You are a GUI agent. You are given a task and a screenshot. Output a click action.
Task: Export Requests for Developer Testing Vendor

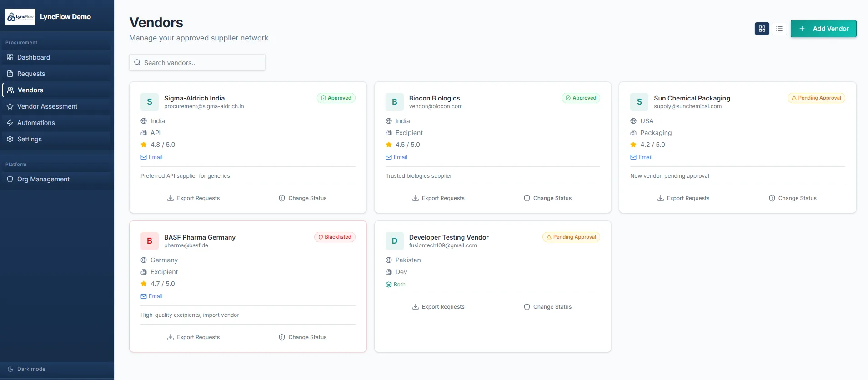click(439, 307)
